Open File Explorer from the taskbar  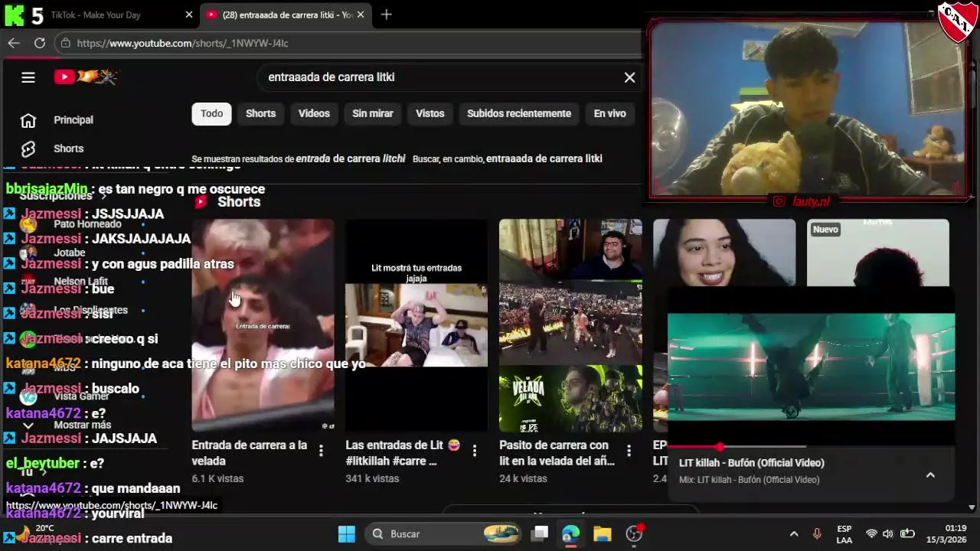pos(603,534)
